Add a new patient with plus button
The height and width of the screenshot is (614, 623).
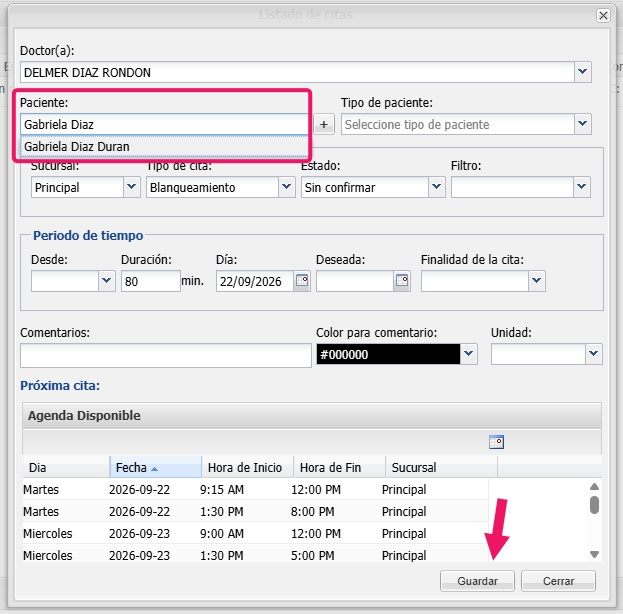click(x=324, y=124)
